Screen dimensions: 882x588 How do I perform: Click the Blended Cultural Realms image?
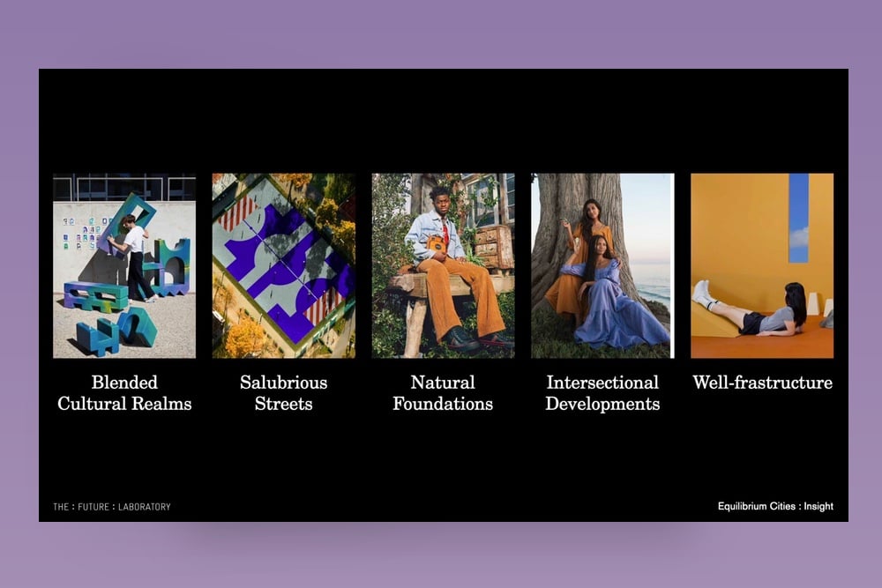124,265
